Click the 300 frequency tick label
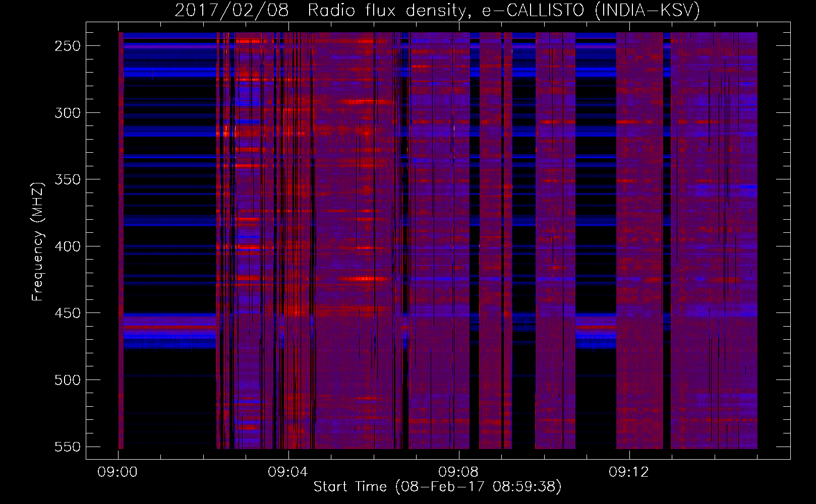 [x=68, y=113]
